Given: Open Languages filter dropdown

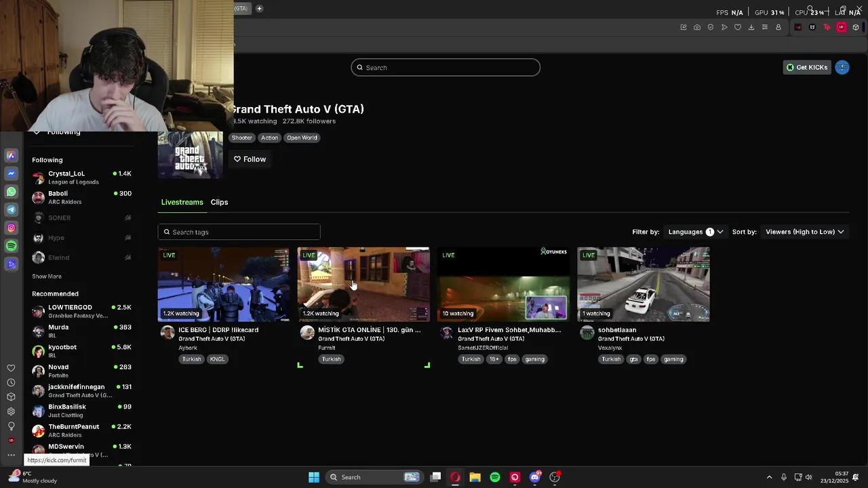Looking at the screenshot, I should tap(695, 232).
